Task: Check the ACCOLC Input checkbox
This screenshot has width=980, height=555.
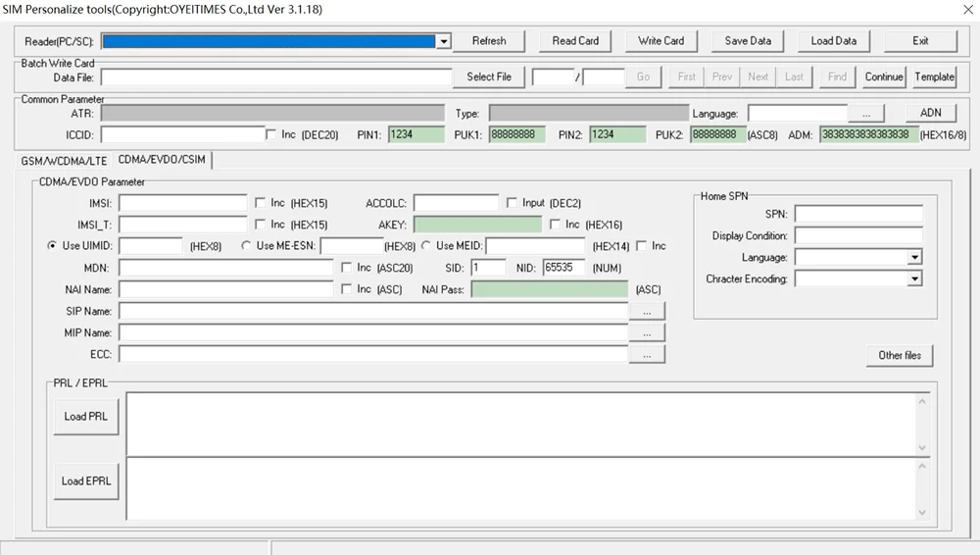Action: pyautogui.click(x=512, y=203)
